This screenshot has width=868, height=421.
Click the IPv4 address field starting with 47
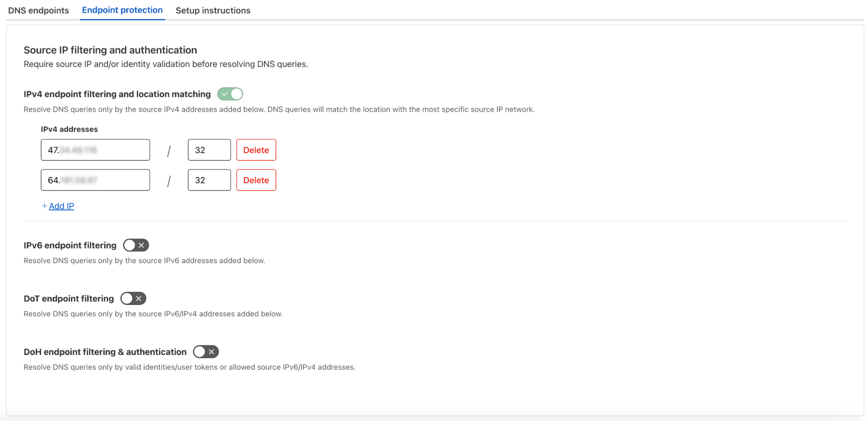[95, 150]
